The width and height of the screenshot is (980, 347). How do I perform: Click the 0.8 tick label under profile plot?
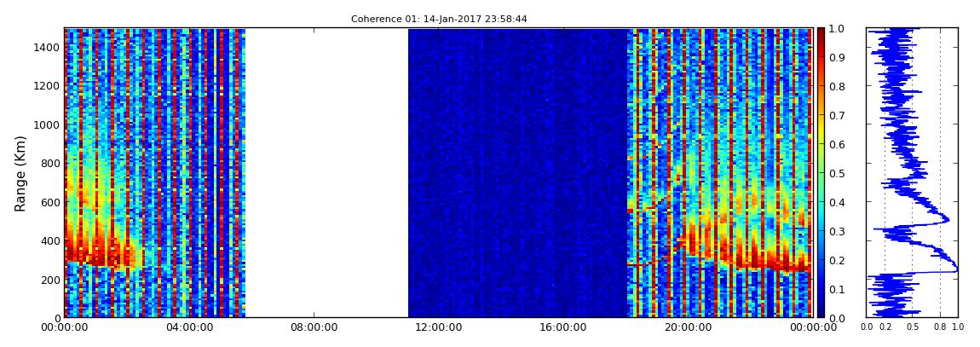click(x=940, y=327)
